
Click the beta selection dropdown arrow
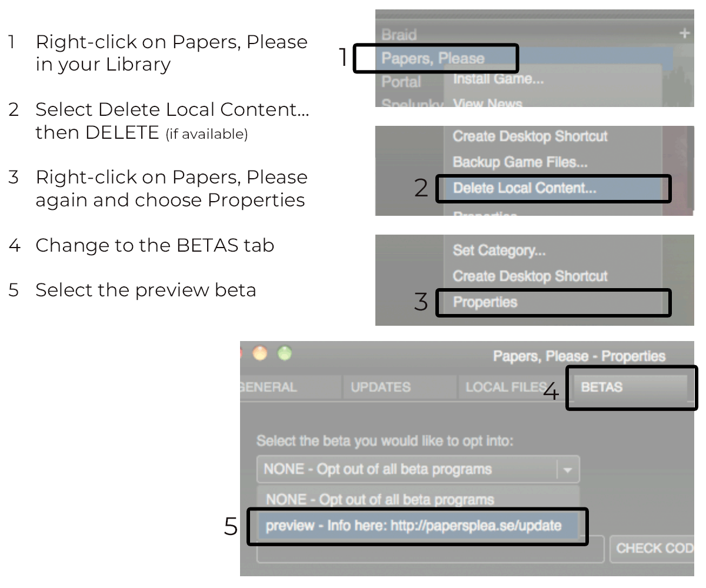pyautogui.click(x=568, y=470)
